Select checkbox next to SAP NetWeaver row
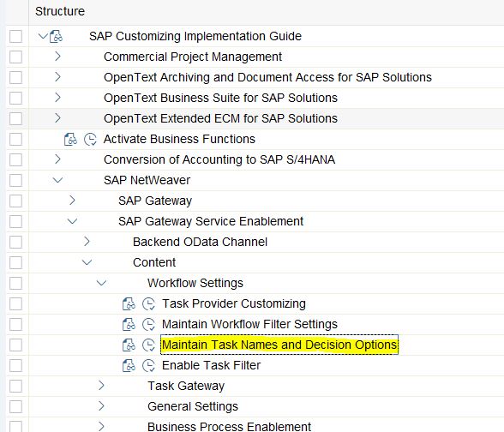Screen dimensions: 504x432 click(15, 180)
